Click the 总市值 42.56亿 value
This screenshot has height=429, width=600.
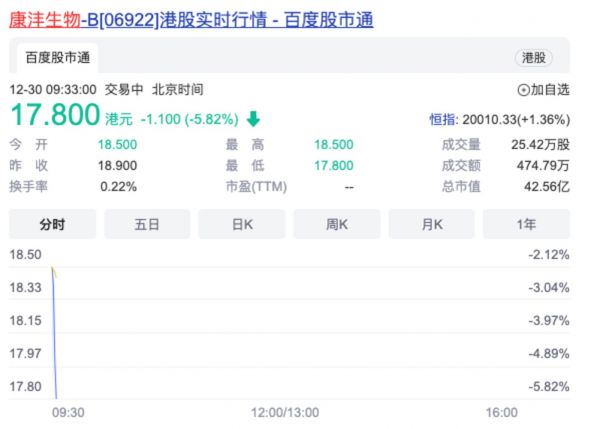click(546, 186)
